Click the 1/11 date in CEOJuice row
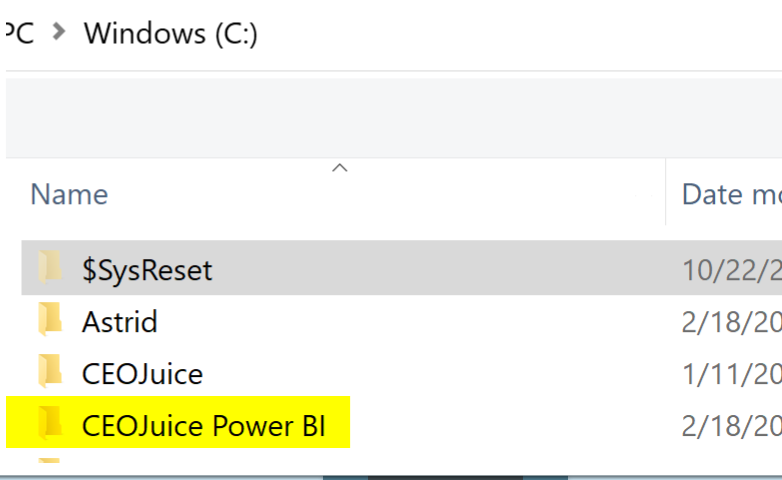The image size is (782, 480). (x=732, y=374)
